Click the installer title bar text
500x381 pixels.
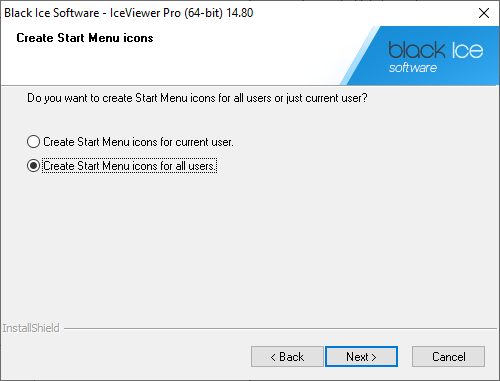[129, 13]
